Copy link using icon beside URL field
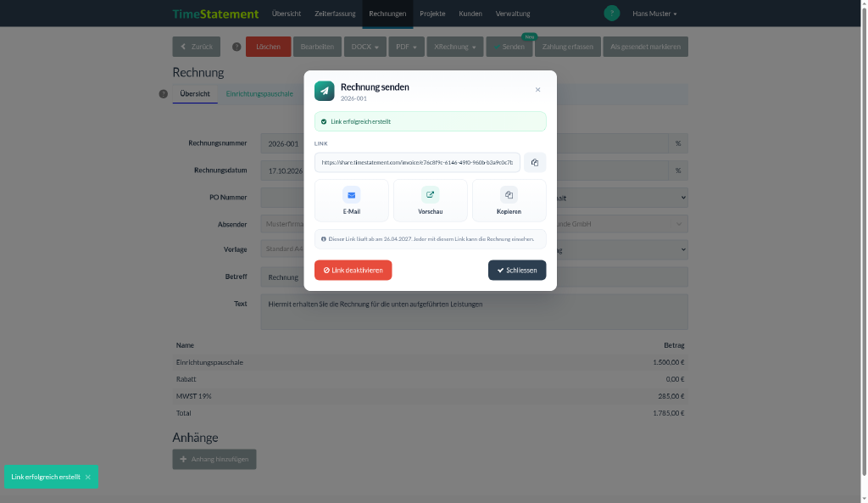Image resolution: width=868 pixels, height=503 pixels. coord(535,162)
